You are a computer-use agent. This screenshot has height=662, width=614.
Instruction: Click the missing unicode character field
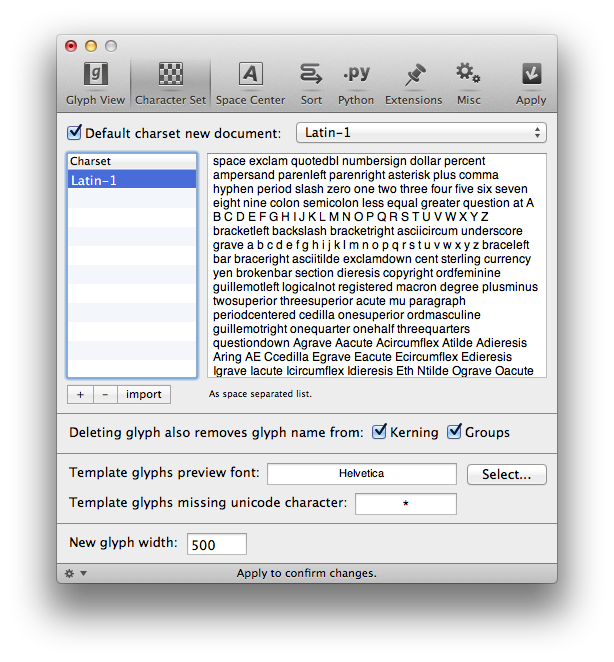[406, 504]
